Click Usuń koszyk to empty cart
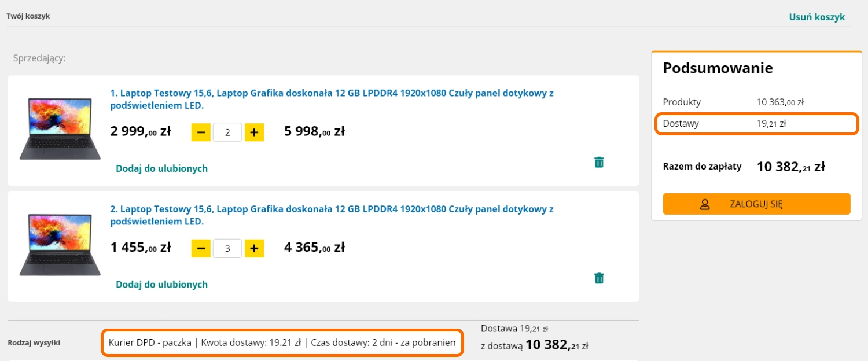The image size is (868, 361). (816, 17)
